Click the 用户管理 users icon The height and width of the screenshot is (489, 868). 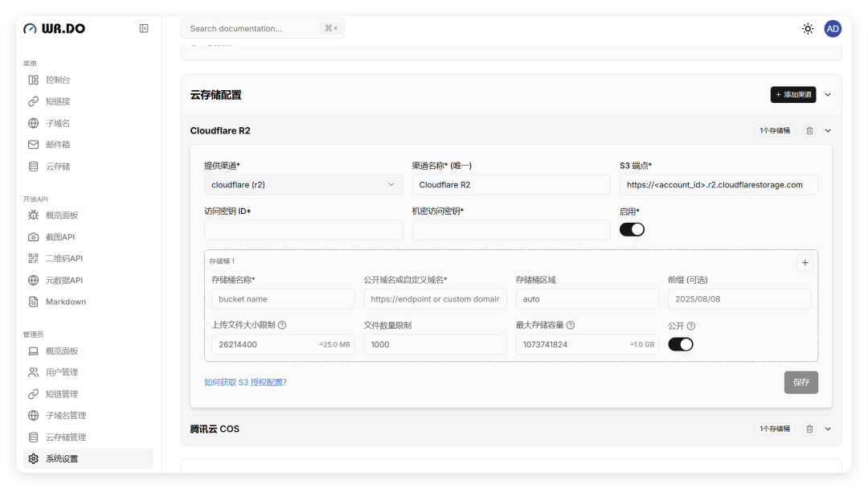point(33,372)
